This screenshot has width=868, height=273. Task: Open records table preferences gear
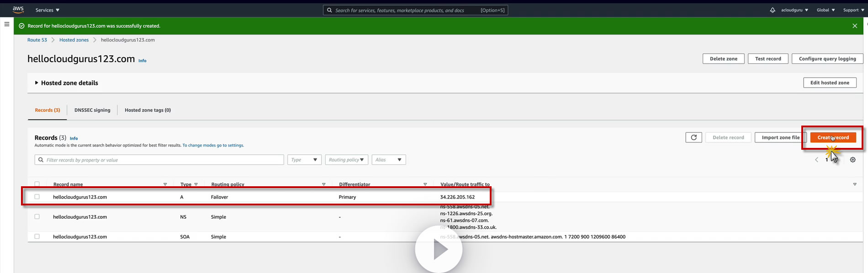(852, 160)
